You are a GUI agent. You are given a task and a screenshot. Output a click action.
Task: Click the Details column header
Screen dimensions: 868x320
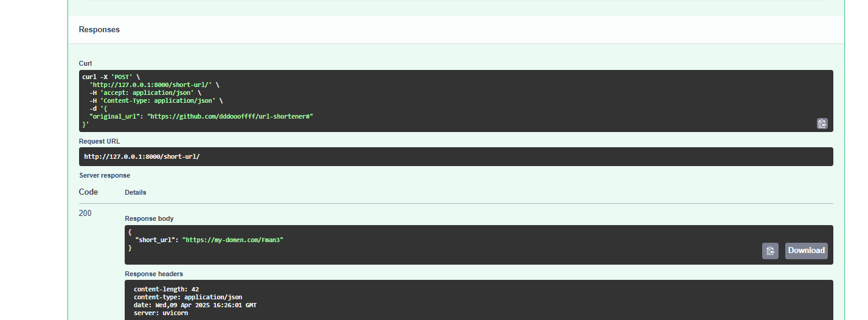click(136, 192)
